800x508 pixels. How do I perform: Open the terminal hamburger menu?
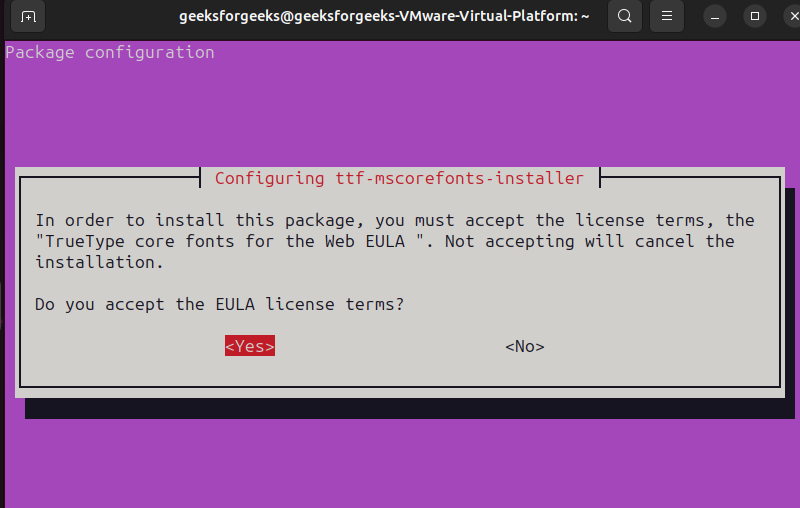[x=665, y=16]
